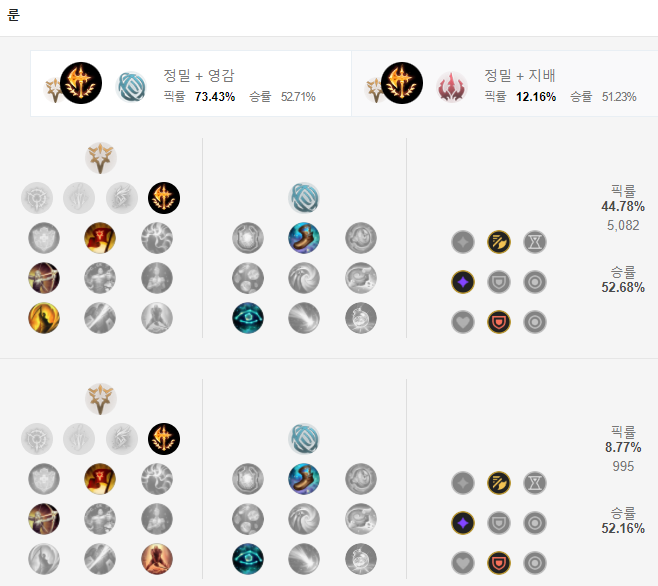Click red armor shard in first build
658x586 pixels.
pyautogui.click(x=499, y=322)
